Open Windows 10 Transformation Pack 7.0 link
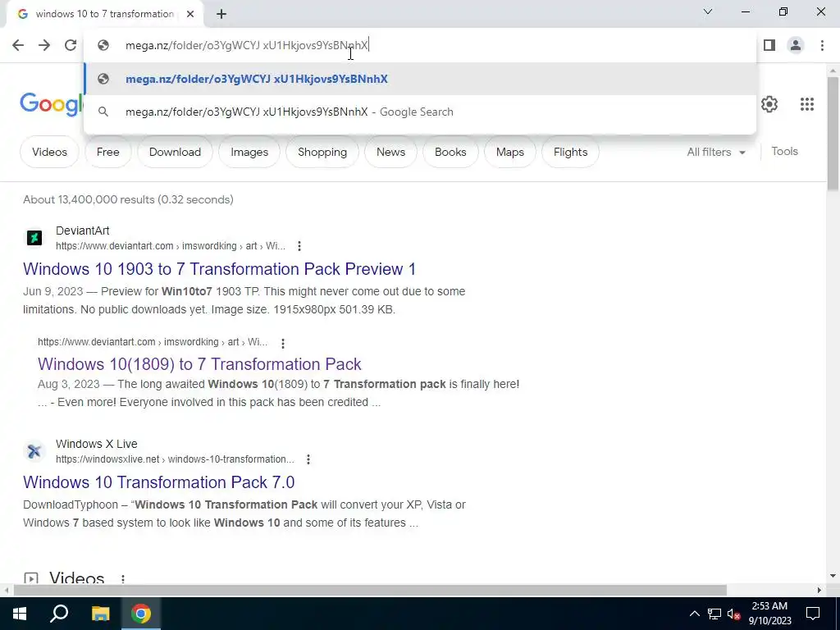This screenshot has width=840, height=630. pos(158,482)
